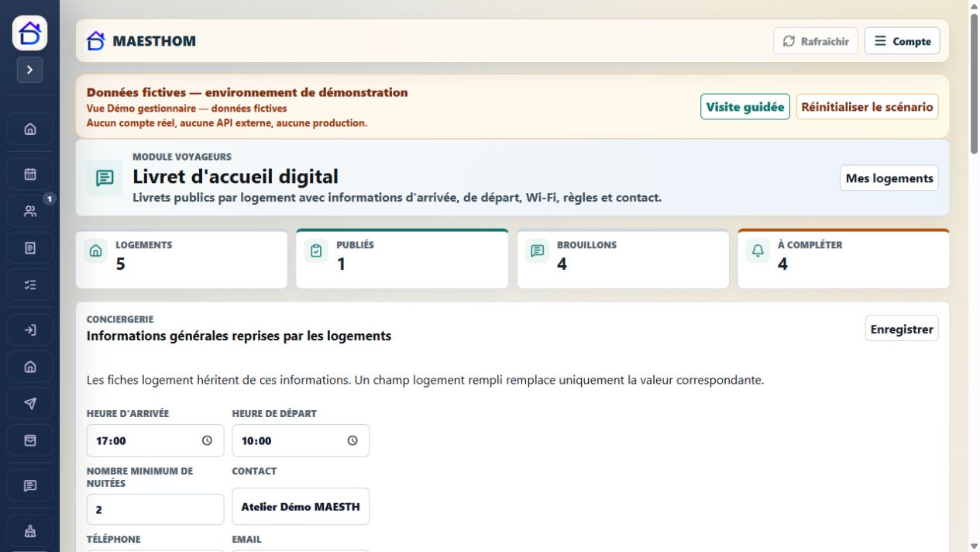This screenshot has height=552, width=980.
Task: Click the text Données fictives — environnement de démonstration
Action: pyautogui.click(x=247, y=92)
